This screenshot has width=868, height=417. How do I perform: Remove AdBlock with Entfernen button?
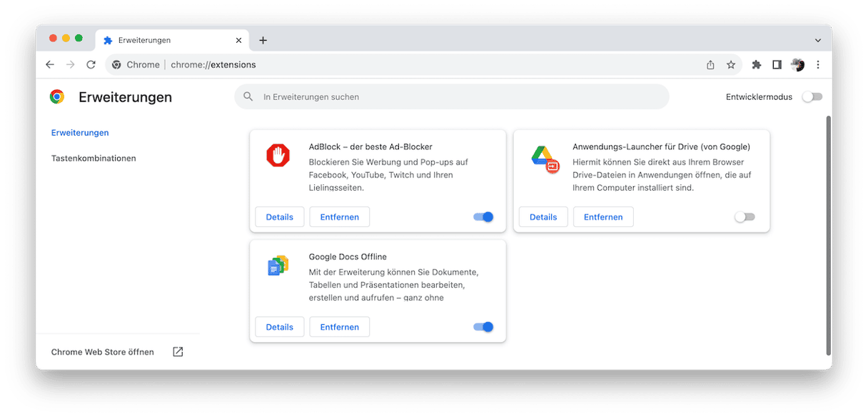pos(340,217)
